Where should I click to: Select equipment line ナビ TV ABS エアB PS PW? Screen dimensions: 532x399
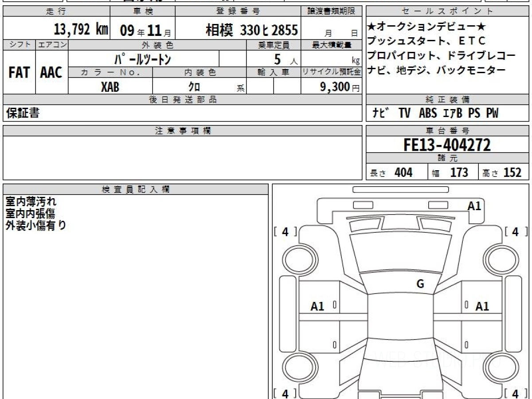[x=435, y=113]
